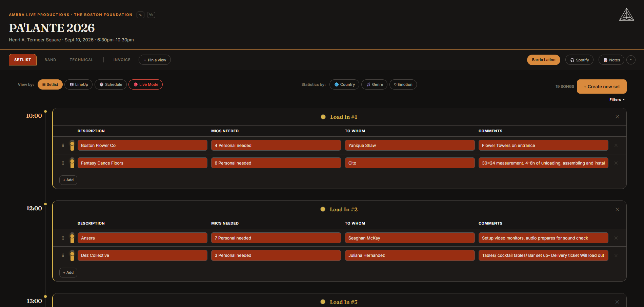The width and height of the screenshot is (644, 307).
Task: Open the TECHNICAL tab
Action: click(81, 60)
